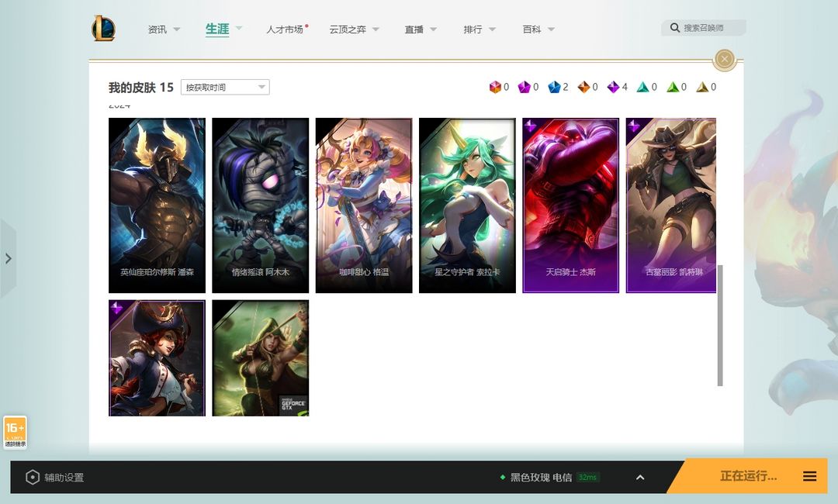The height and width of the screenshot is (504, 838).
Task: Expand the 百科 dropdown arrow
Action: (x=551, y=29)
